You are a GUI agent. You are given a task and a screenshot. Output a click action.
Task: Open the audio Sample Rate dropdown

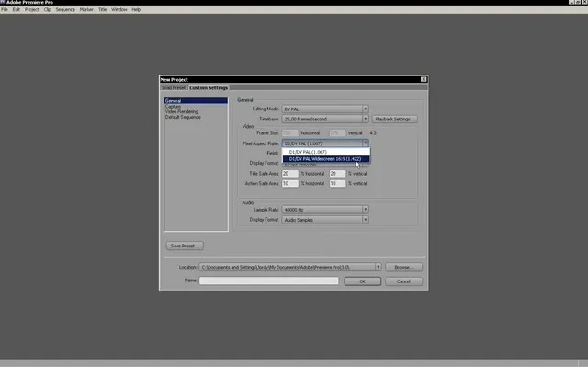pos(325,210)
